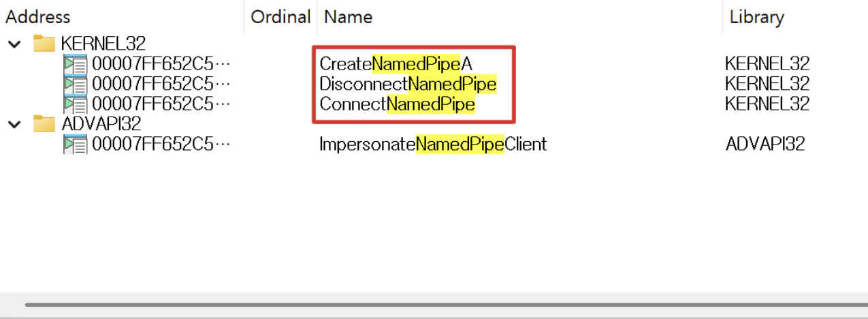Sort by the Address column header
This screenshot has height=319, width=868.
click(x=37, y=17)
